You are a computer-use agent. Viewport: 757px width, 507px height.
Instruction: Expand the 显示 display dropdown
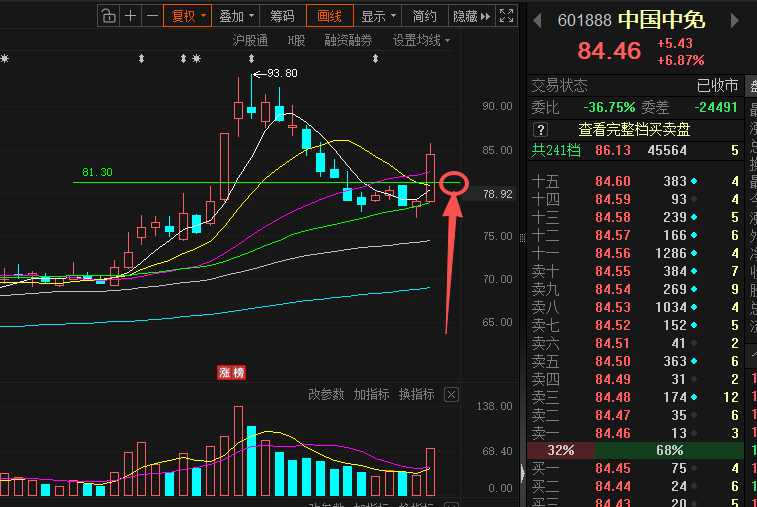[378, 16]
